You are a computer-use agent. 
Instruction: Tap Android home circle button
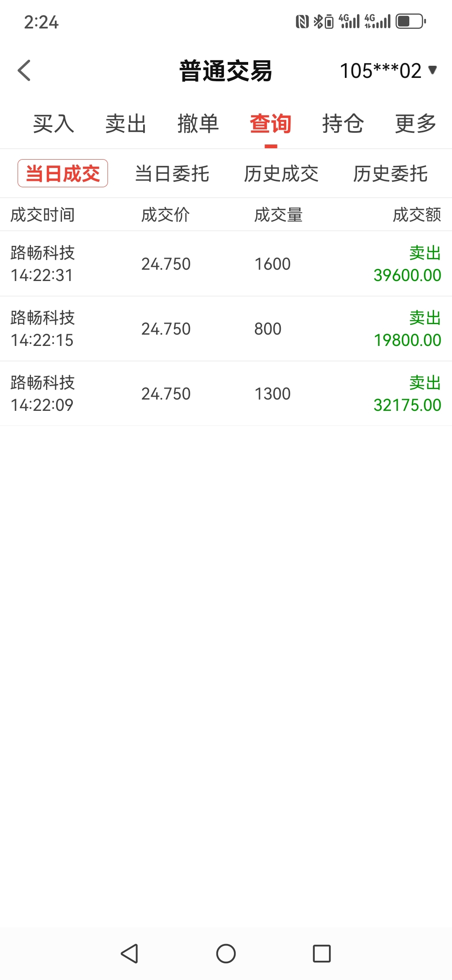click(x=226, y=954)
